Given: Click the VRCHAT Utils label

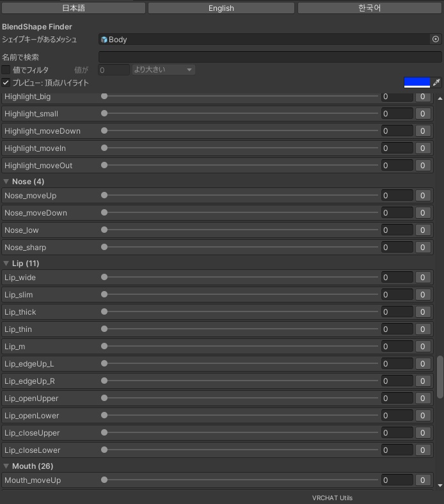Looking at the screenshot, I should pyautogui.click(x=332, y=498).
